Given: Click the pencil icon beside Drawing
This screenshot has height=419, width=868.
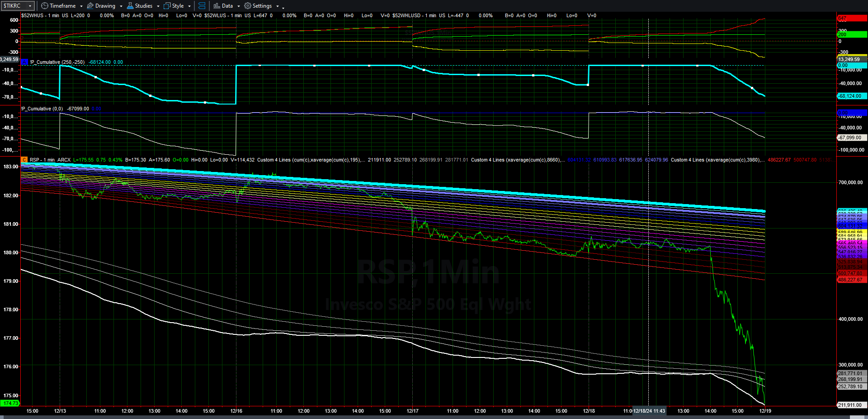Looking at the screenshot, I should pyautogui.click(x=90, y=6).
